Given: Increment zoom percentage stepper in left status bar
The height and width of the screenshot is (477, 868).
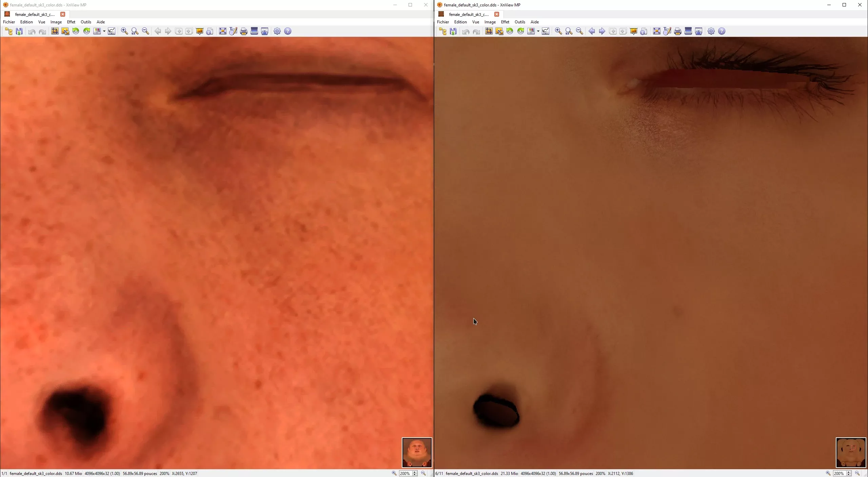Looking at the screenshot, I should tap(415, 472).
